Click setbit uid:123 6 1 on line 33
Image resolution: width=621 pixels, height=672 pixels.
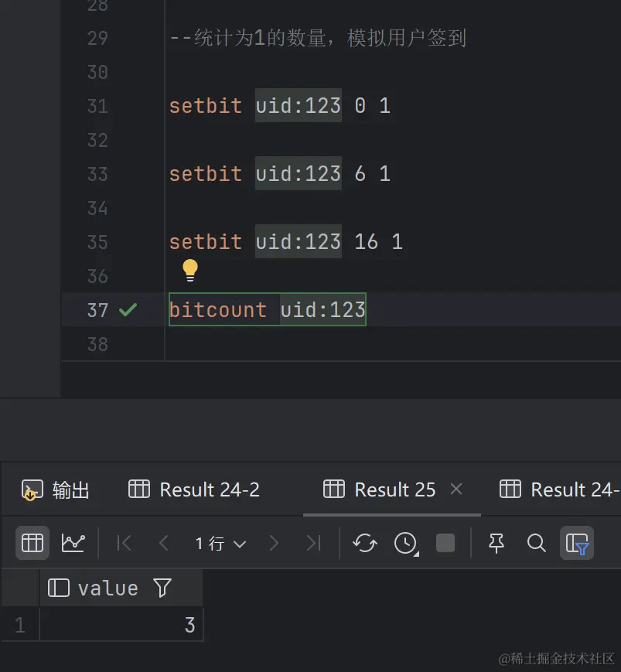click(x=280, y=173)
